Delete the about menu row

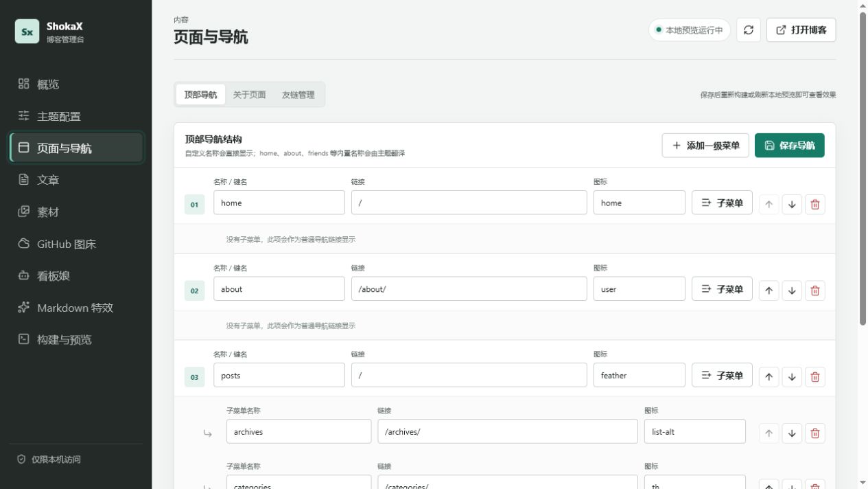pos(815,291)
